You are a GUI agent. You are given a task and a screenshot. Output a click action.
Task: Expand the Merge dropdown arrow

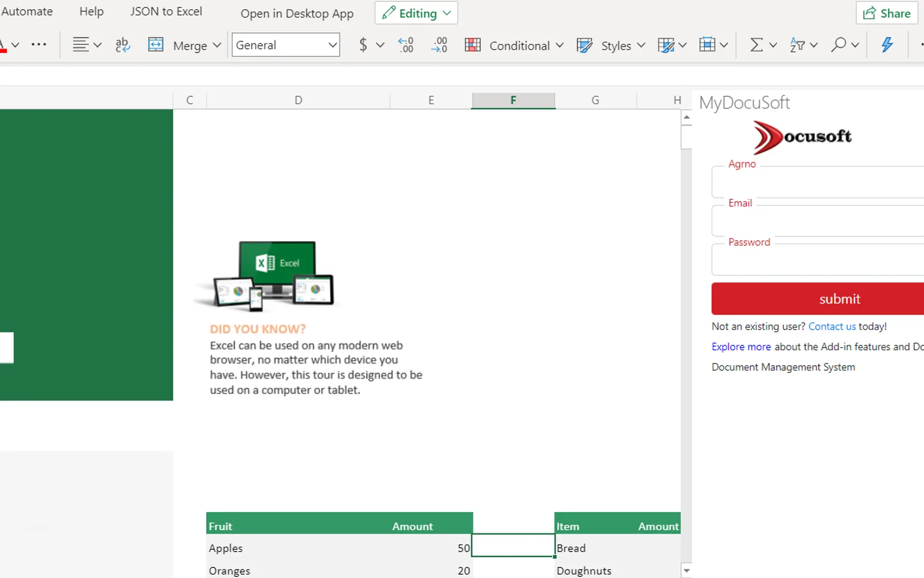[217, 45]
